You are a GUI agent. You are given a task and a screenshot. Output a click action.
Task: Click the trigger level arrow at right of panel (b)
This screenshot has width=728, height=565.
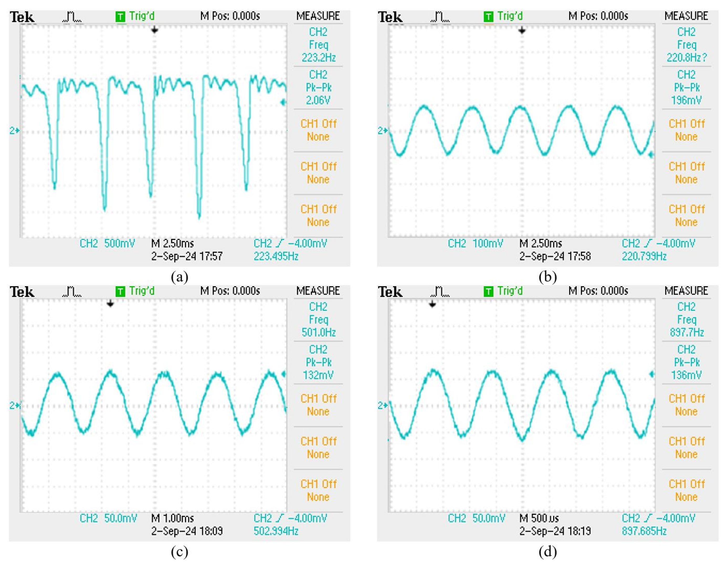point(652,154)
